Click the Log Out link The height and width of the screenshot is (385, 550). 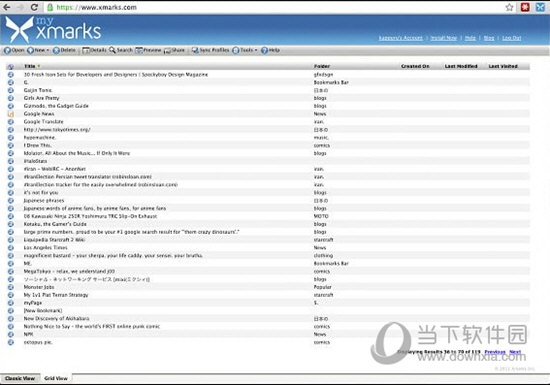pos(511,38)
